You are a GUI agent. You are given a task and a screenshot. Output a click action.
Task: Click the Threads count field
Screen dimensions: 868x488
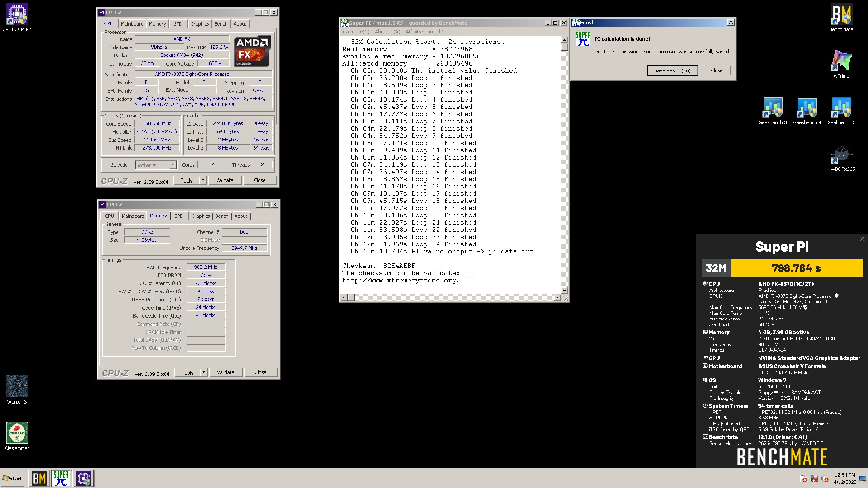pos(262,165)
